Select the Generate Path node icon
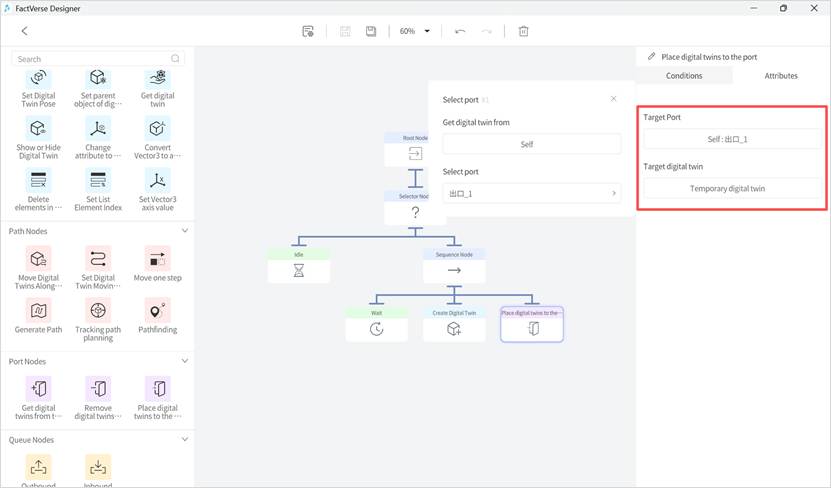Image resolution: width=831 pixels, height=488 pixels. pyautogui.click(x=38, y=310)
